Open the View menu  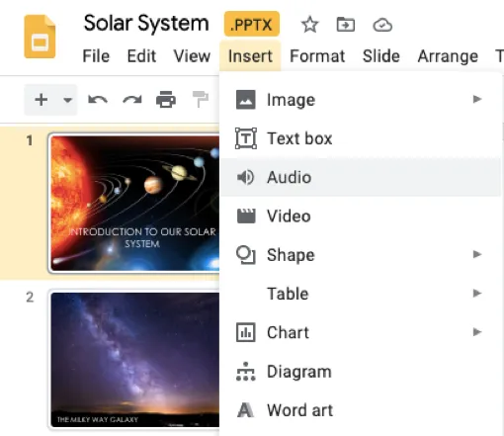click(192, 56)
